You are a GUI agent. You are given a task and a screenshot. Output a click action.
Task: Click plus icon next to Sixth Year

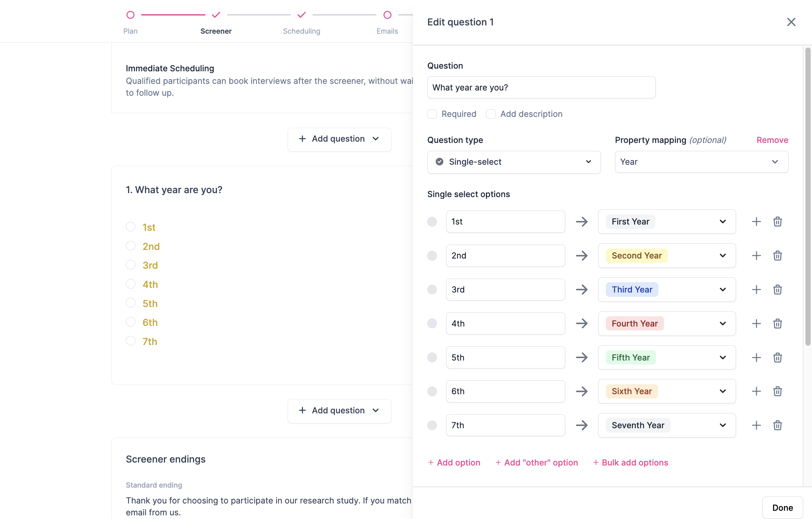pyautogui.click(x=756, y=391)
